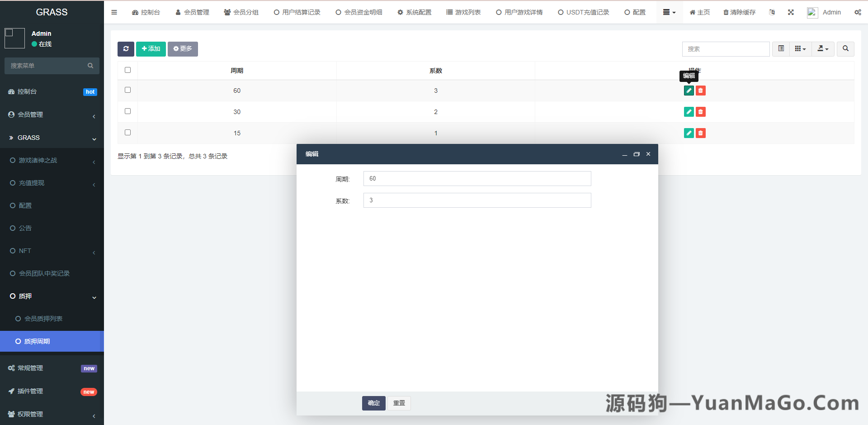Screen dimensions: 868x425
Task: Switch to the 会员分组 tab
Action: coord(241,12)
